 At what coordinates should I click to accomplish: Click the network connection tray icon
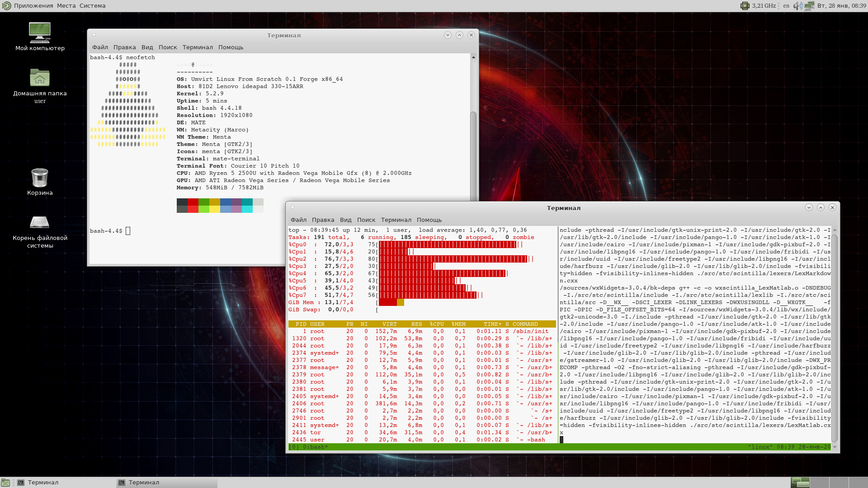click(809, 6)
